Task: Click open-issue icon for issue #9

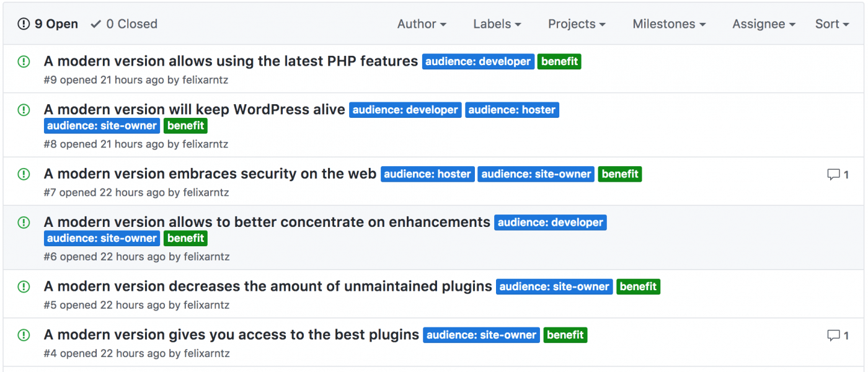Action: [x=24, y=61]
